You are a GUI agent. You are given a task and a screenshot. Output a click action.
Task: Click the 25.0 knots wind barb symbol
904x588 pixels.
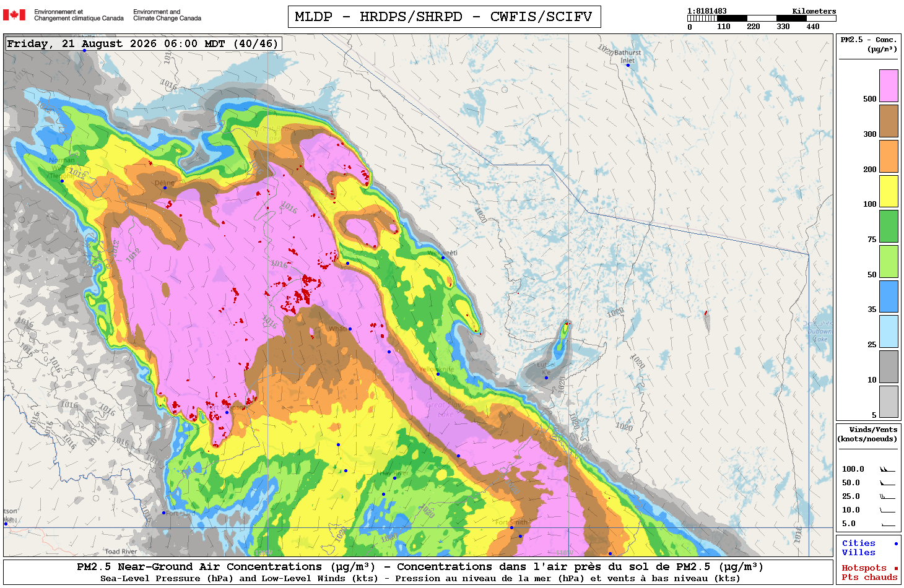[x=887, y=496]
